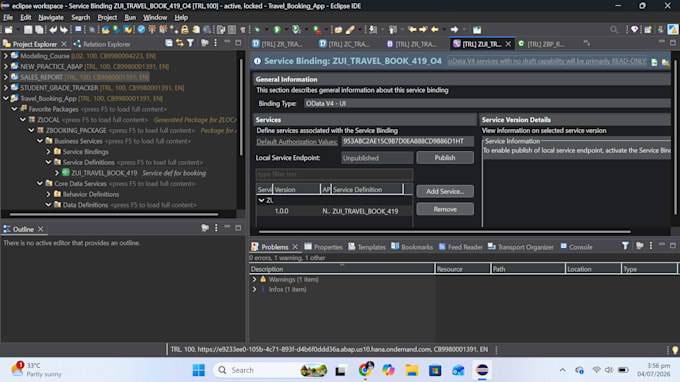Toggle Link with Editor in Project Explorer
This screenshot has height=382, width=680.
click(180, 43)
